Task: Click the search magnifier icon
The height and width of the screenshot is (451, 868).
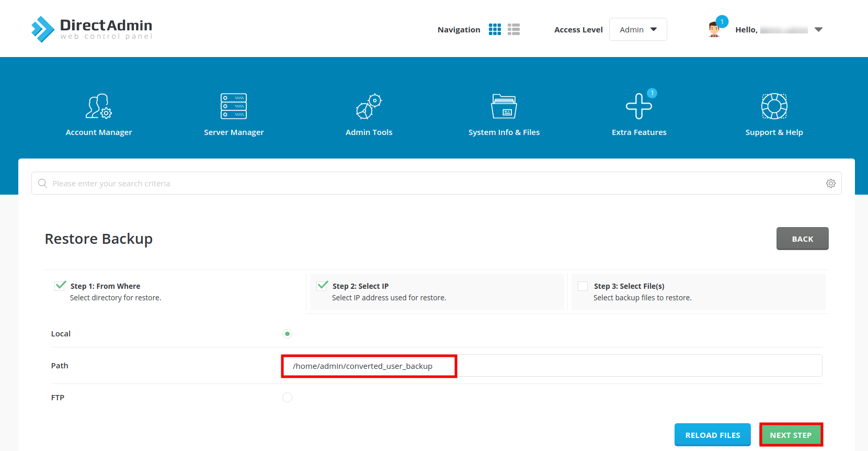Action: pos(42,183)
